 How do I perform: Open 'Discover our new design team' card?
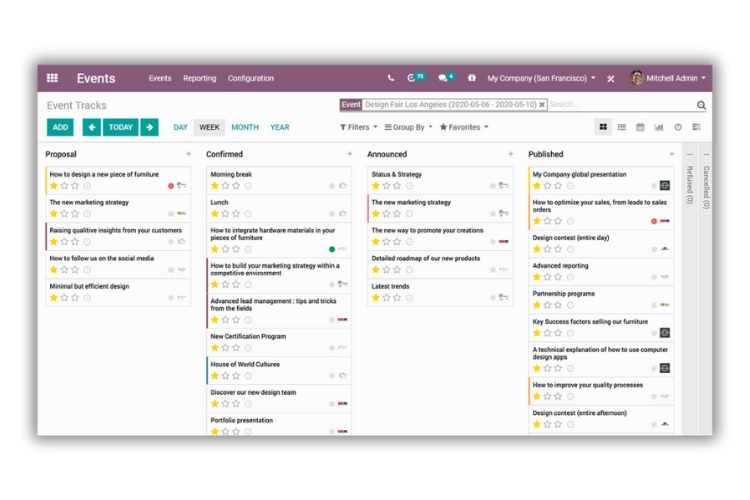[x=279, y=398]
